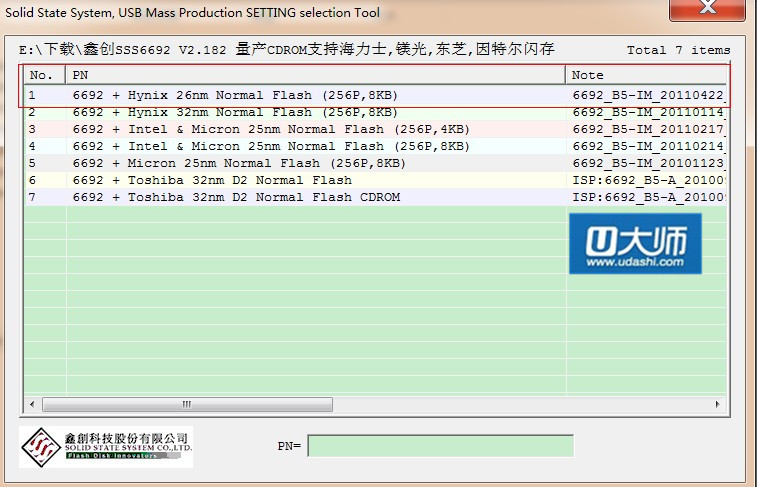
Task: Pick Intel & Micron 25nm (256P,8KB) entry
Action: point(270,146)
